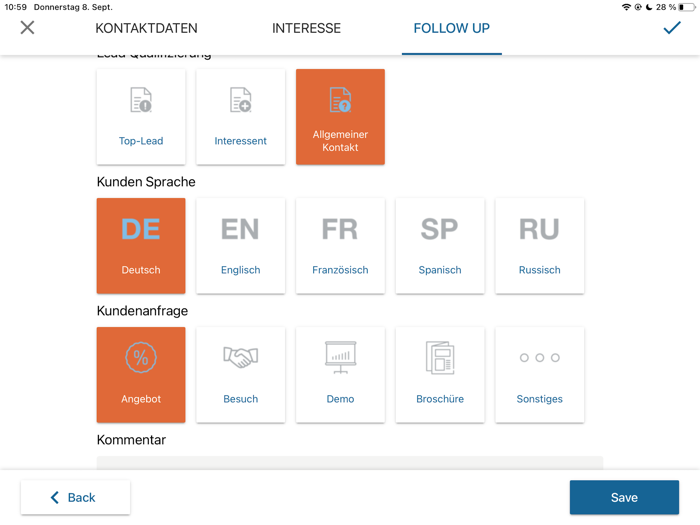Toggle the Angebot request tile
This screenshot has width=700, height=525.
click(141, 375)
